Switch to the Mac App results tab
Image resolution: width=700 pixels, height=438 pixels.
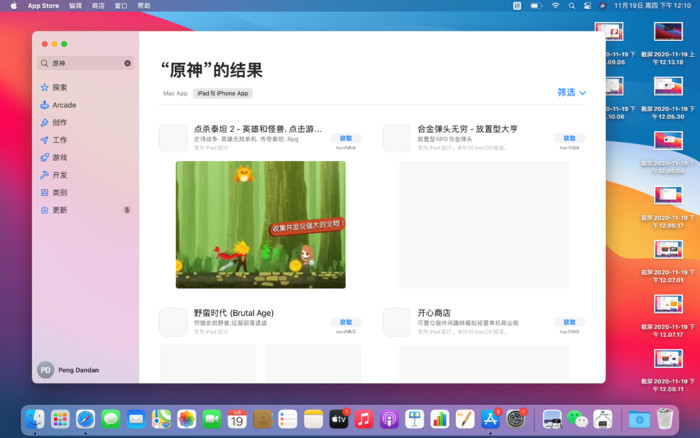coord(175,93)
